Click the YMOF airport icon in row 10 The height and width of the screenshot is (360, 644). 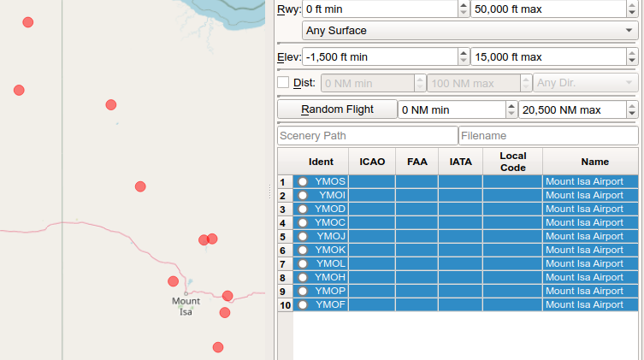303,304
